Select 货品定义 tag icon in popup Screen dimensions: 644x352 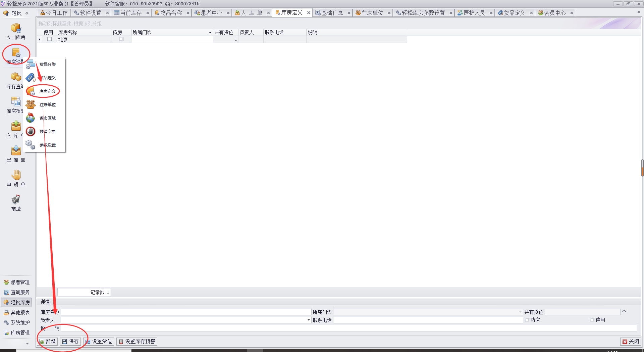pyautogui.click(x=31, y=78)
